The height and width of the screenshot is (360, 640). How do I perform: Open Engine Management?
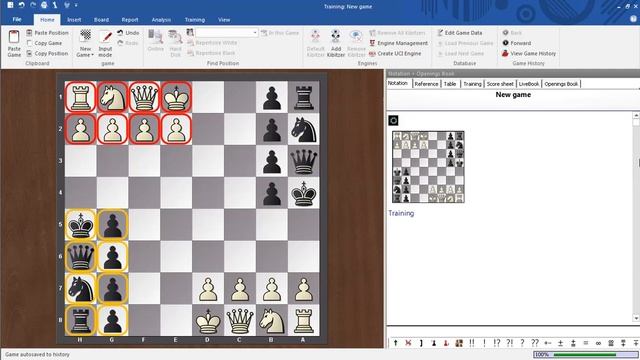(398, 43)
